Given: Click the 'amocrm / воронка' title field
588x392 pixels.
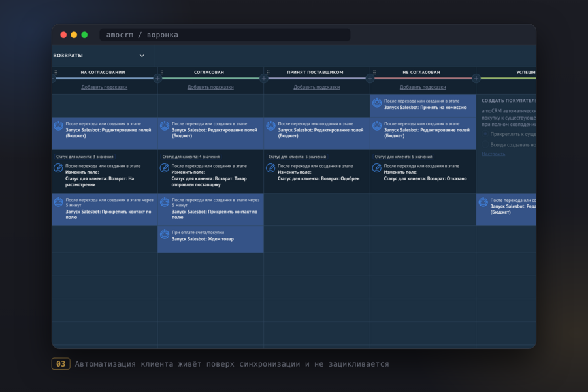Looking at the screenshot, I should coord(225,35).
